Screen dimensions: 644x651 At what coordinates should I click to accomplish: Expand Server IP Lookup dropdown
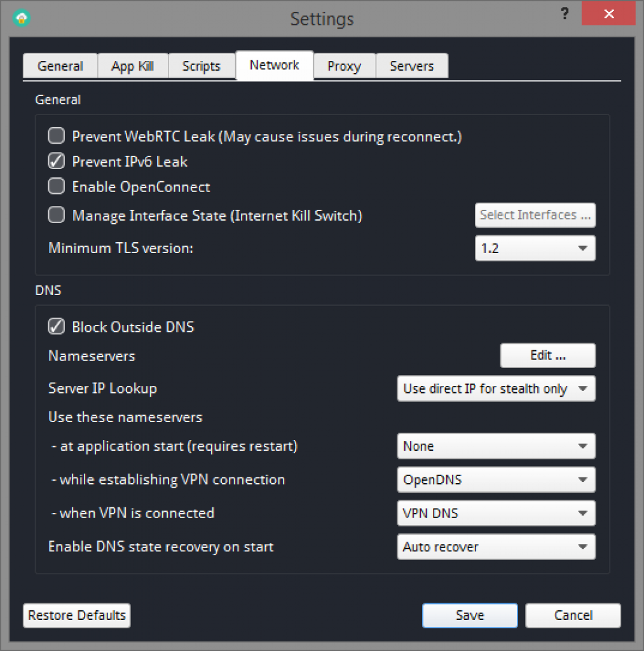point(496,388)
